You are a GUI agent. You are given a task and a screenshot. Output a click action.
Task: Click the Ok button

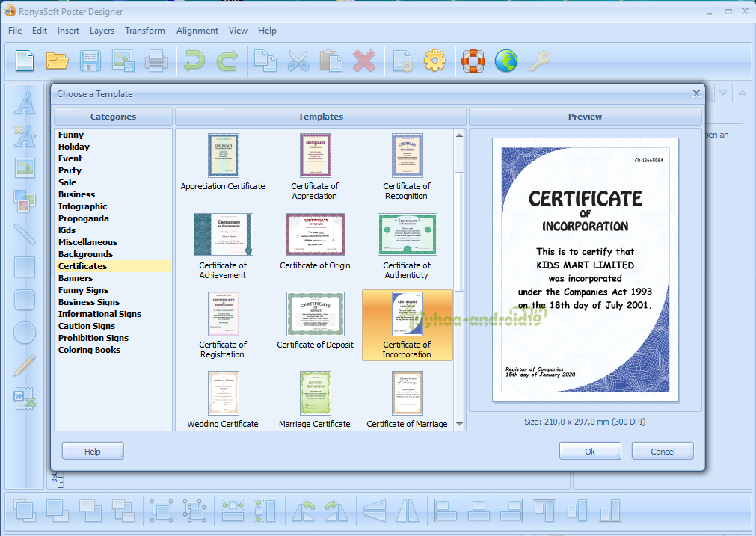tap(590, 452)
